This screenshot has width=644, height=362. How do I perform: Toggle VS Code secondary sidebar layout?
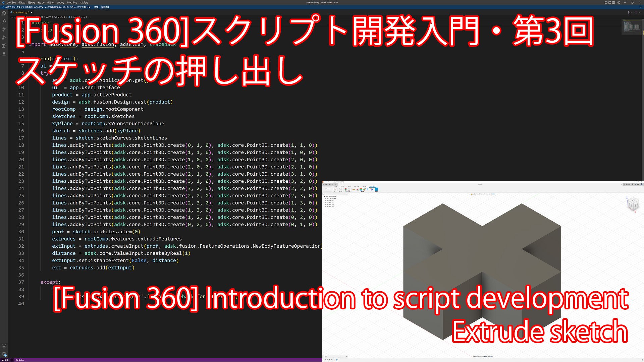click(x=613, y=2)
